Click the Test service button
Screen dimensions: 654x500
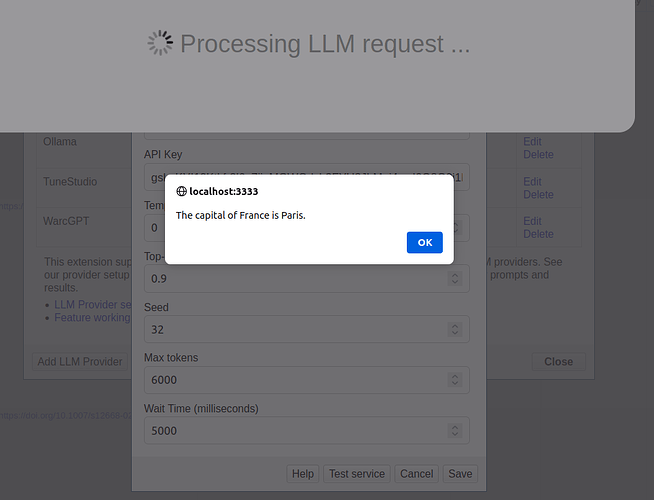click(x=357, y=474)
